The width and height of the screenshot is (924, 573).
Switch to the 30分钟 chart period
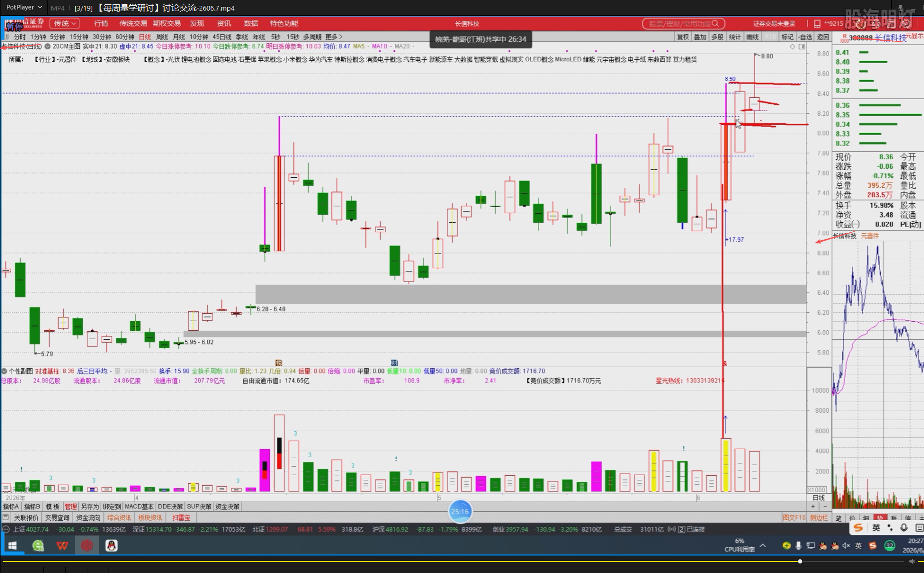(x=102, y=37)
